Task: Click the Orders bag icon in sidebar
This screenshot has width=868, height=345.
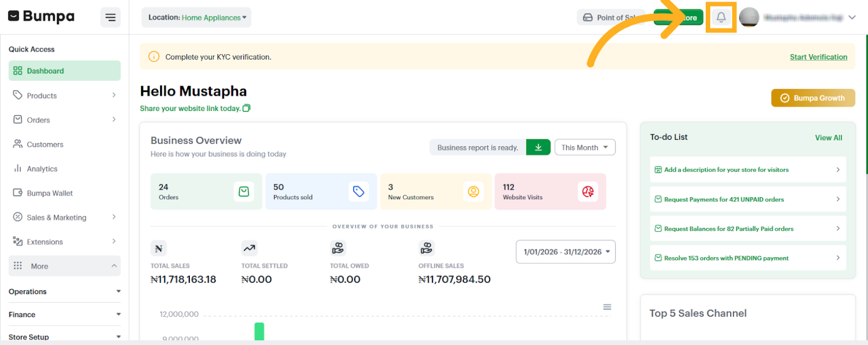Action: coord(18,120)
